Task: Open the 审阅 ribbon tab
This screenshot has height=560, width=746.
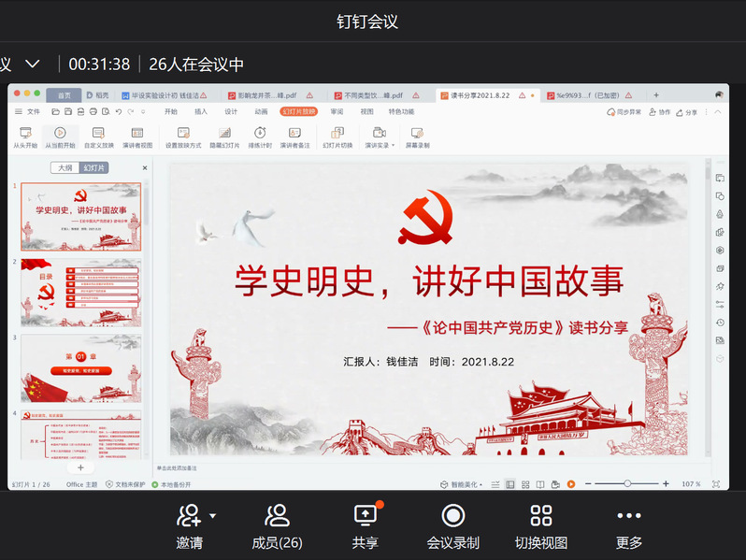Action: (337, 112)
